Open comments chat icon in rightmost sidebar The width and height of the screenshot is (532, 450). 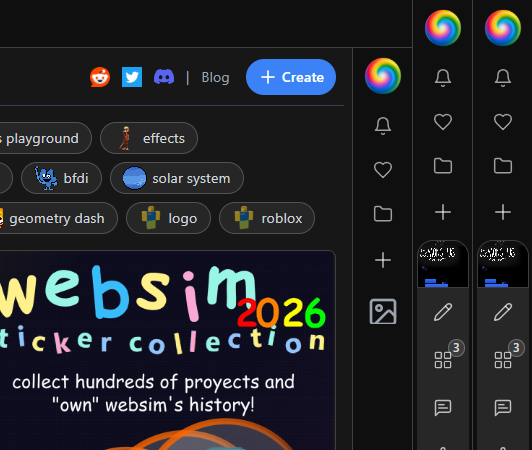503,408
